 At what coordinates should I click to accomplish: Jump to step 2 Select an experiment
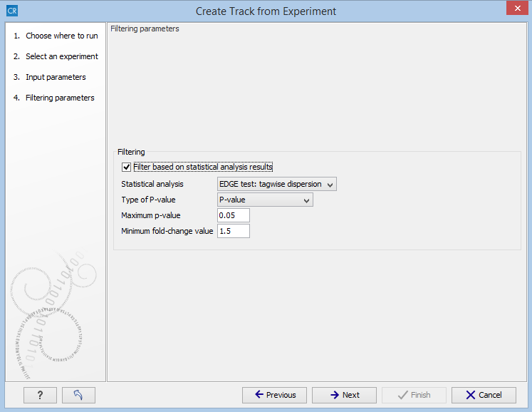pos(61,56)
